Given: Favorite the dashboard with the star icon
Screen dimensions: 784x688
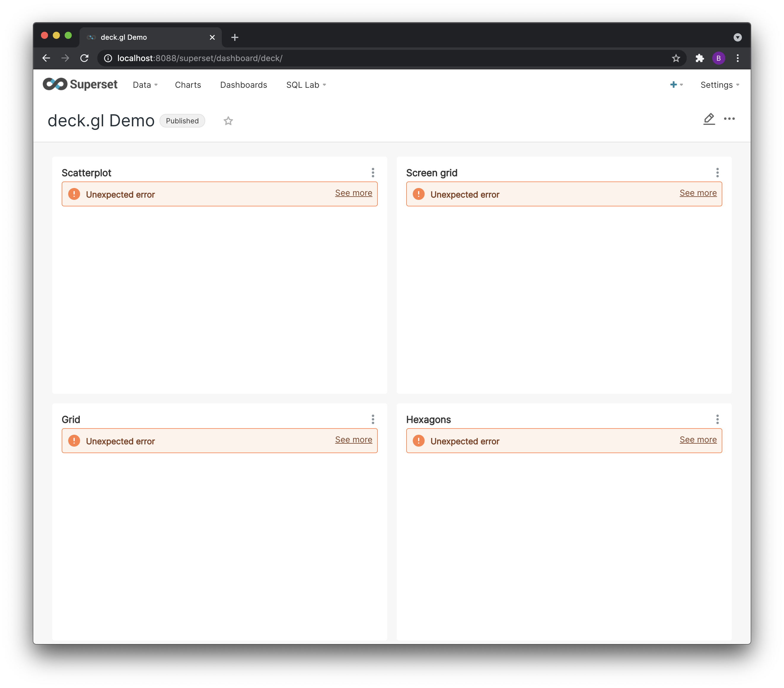Looking at the screenshot, I should pos(228,121).
